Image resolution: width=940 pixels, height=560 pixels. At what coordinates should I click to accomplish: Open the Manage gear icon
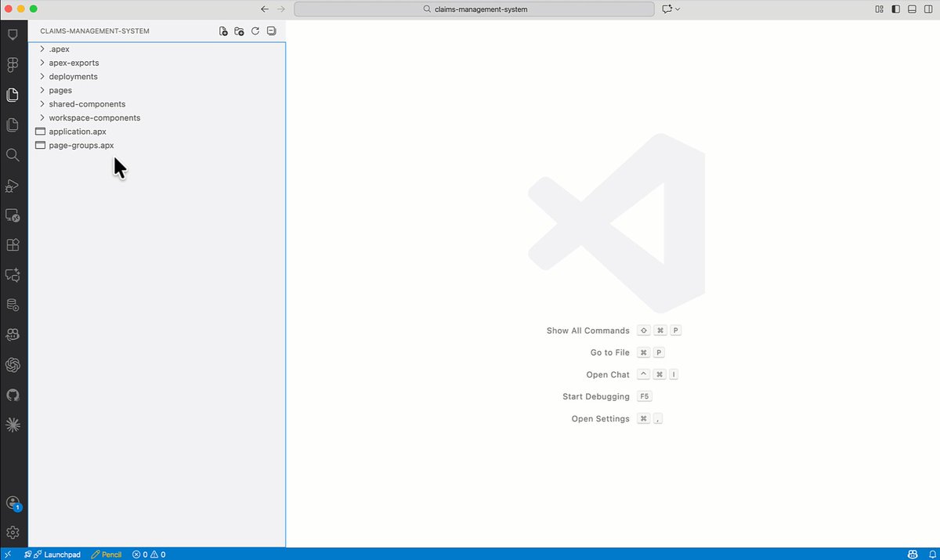pyautogui.click(x=13, y=533)
